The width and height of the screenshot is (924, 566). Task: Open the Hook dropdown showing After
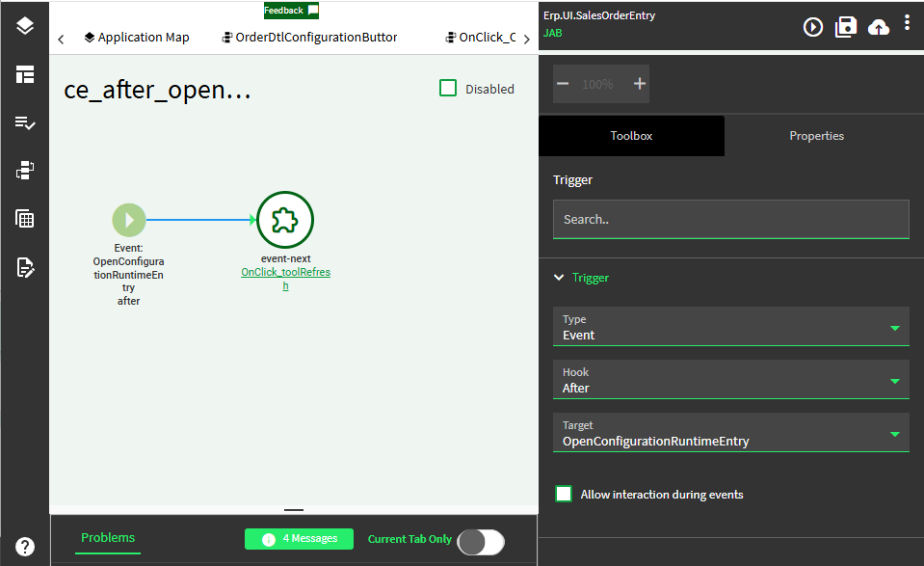click(x=730, y=380)
